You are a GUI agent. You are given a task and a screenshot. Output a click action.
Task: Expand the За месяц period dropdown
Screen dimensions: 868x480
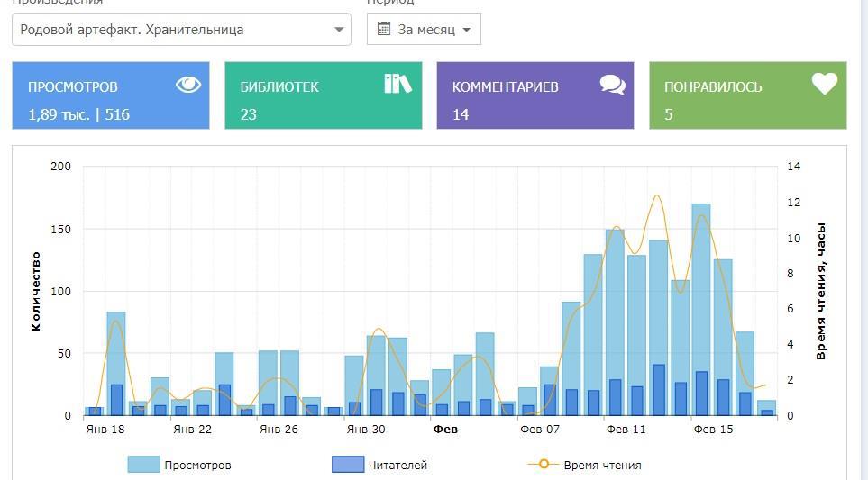point(424,29)
